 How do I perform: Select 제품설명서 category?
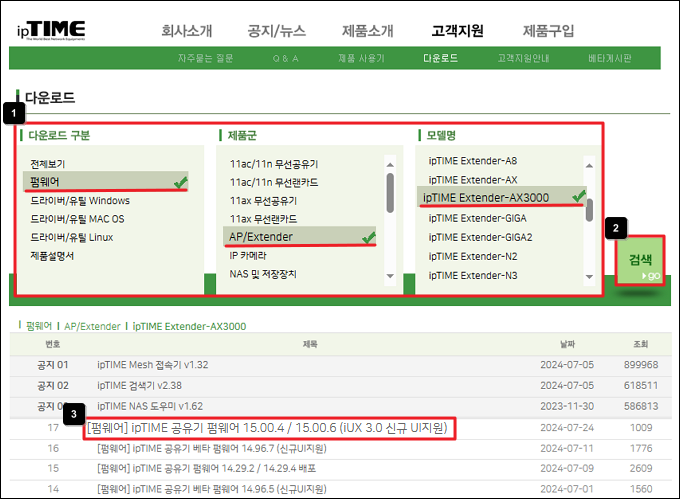point(52,256)
